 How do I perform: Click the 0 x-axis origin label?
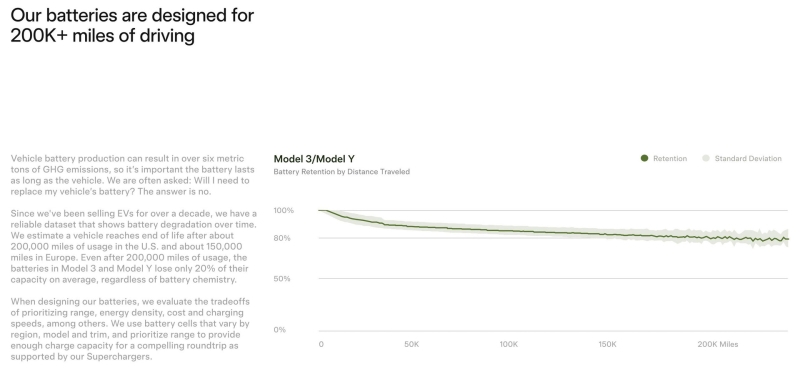[321, 344]
